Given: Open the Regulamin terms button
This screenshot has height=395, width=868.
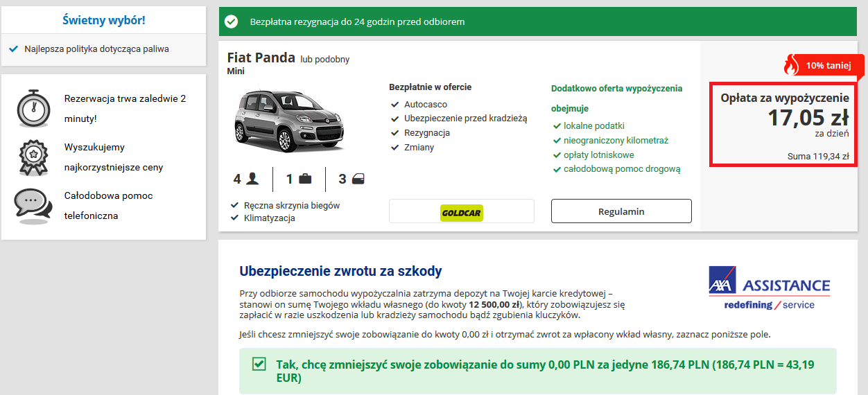Looking at the screenshot, I should 621,211.
